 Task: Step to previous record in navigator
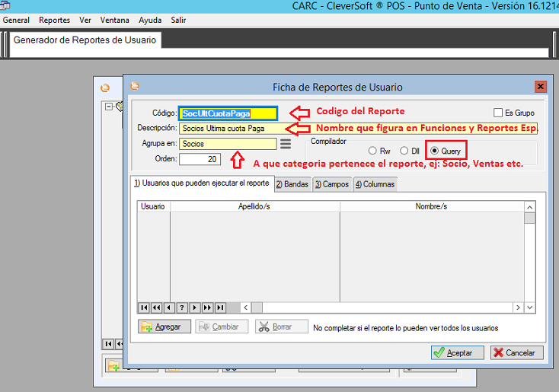tap(169, 308)
